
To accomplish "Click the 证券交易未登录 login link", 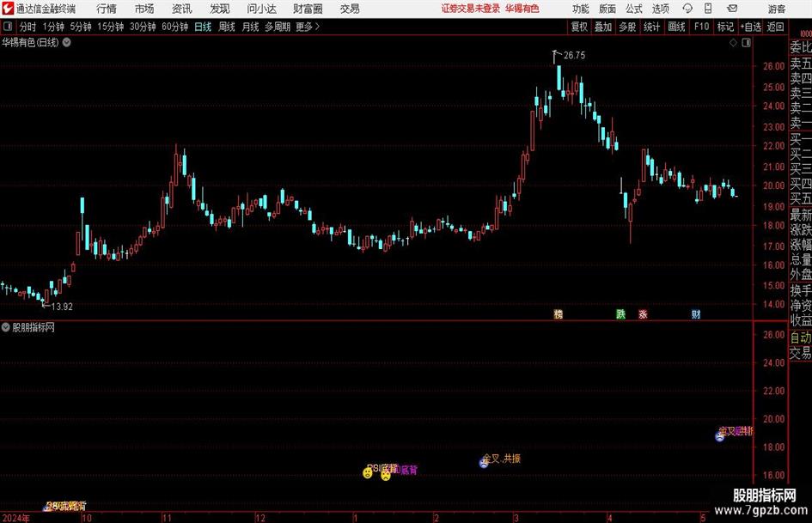I will click(471, 9).
